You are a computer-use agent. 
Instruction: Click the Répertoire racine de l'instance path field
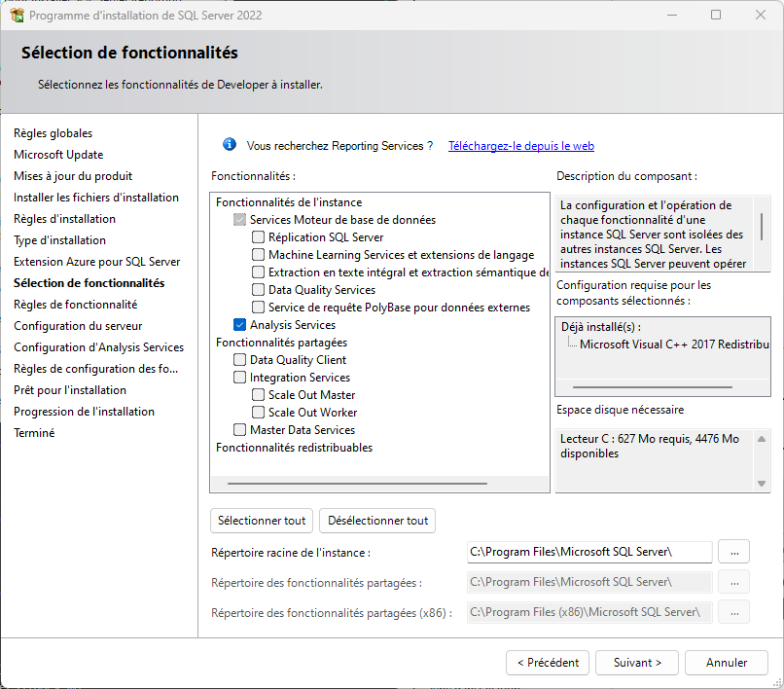click(x=589, y=552)
